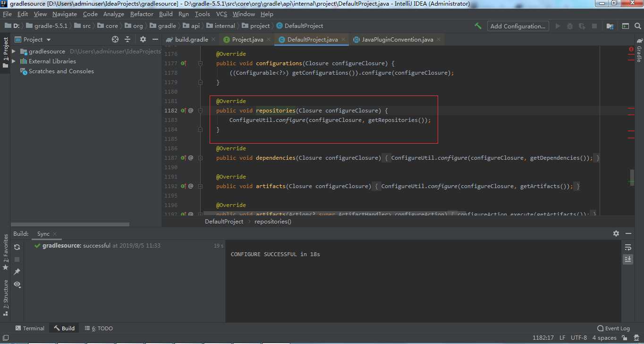
Task: Click the fold end marker on line 1184
Action: [x=201, y=129]
